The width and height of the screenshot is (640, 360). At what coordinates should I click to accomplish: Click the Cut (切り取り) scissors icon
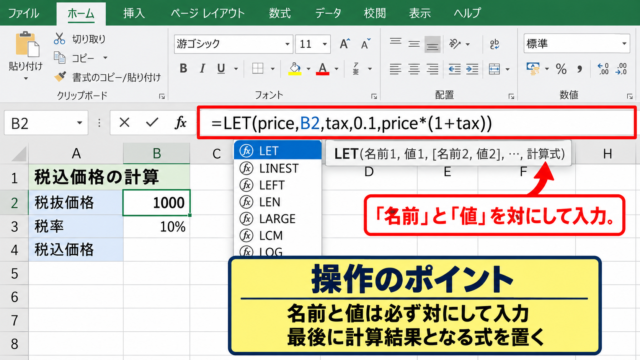[x=60, y=39]
